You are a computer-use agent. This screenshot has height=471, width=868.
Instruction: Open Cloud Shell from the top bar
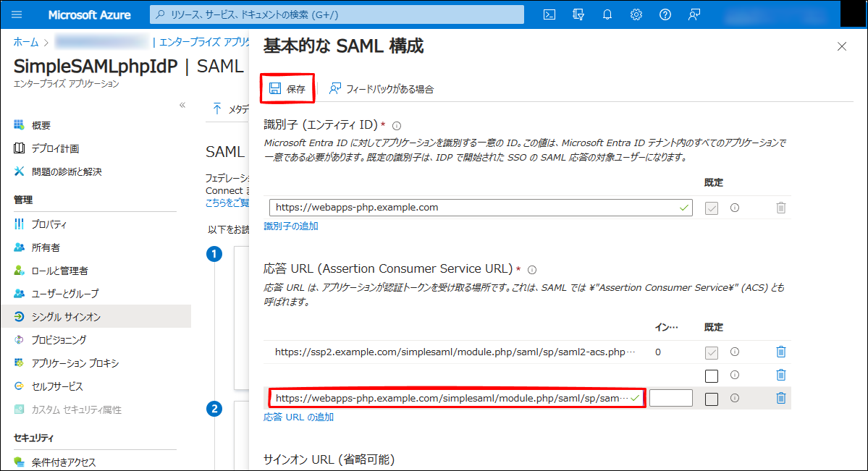tap(549, 14)
